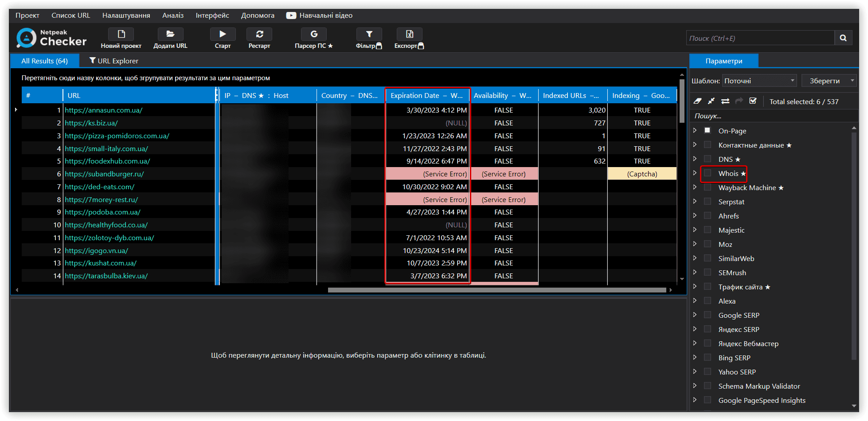Screen dimensions: 868x421
Task: Focus the Пошук... parameters search field
Action: 774,116
